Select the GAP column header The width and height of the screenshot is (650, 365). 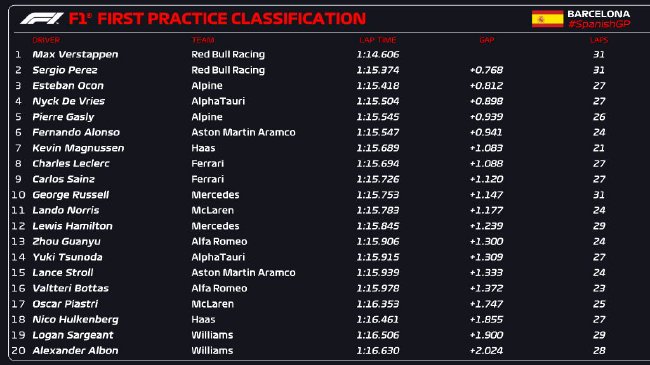[487, 40]
